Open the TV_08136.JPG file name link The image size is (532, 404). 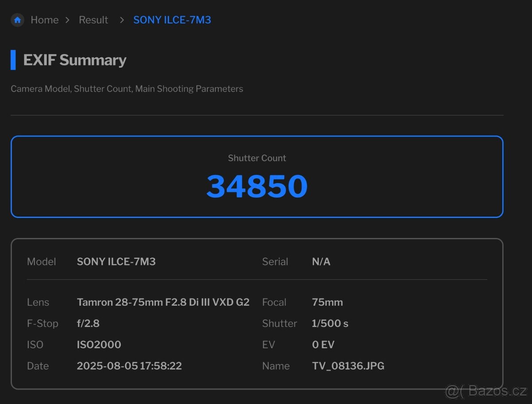(x=348, y=366)
